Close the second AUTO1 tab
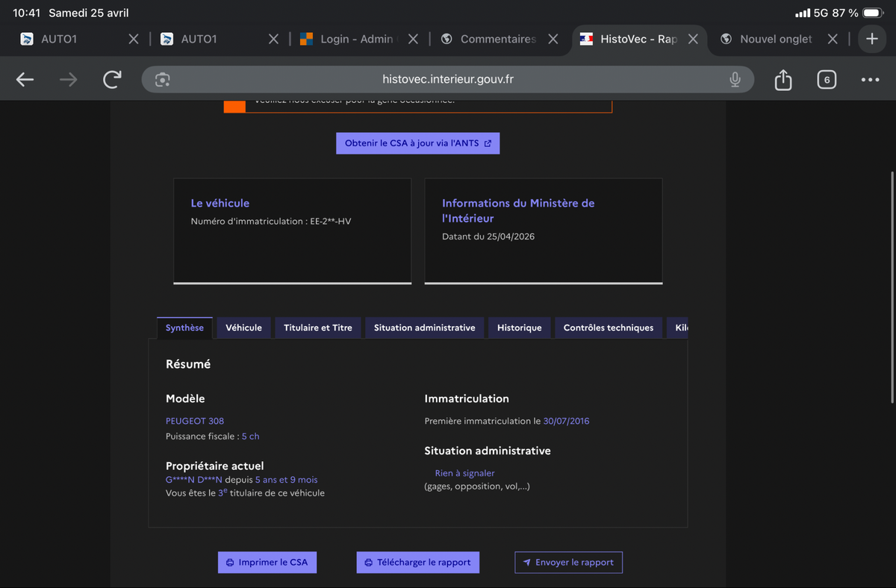896x588 pixels. 273,39
